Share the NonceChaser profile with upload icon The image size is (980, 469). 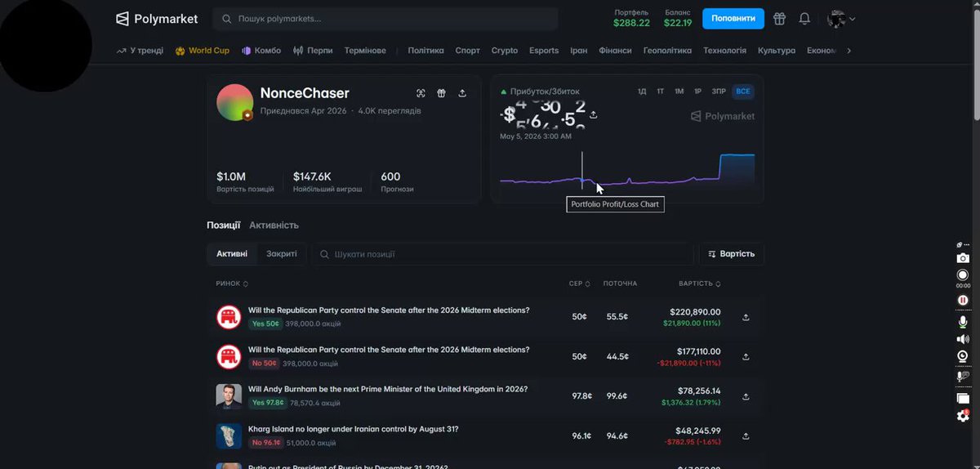pyautogui.click(x=462, y=93)
